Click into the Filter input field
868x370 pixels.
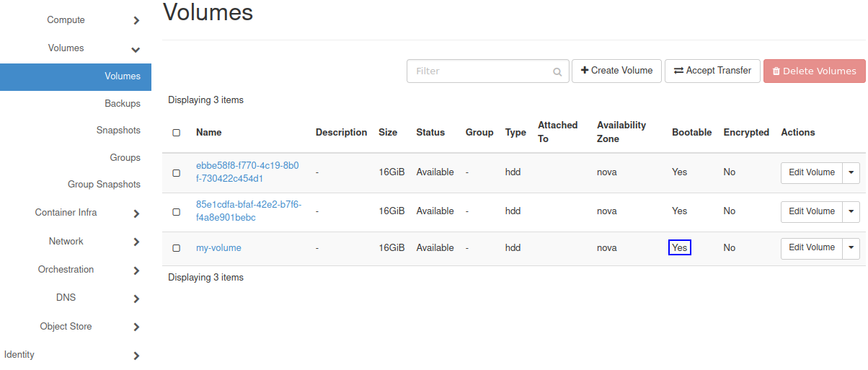click(x=479, y=71)
